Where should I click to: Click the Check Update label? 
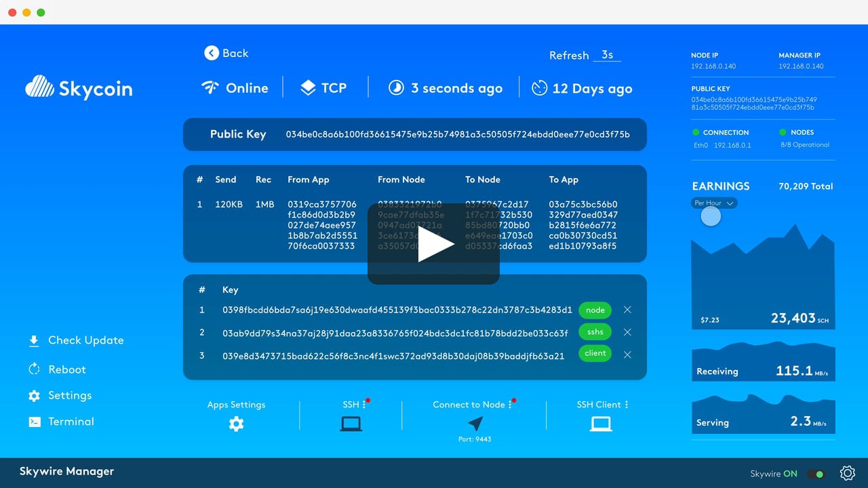tap(86, 340)
